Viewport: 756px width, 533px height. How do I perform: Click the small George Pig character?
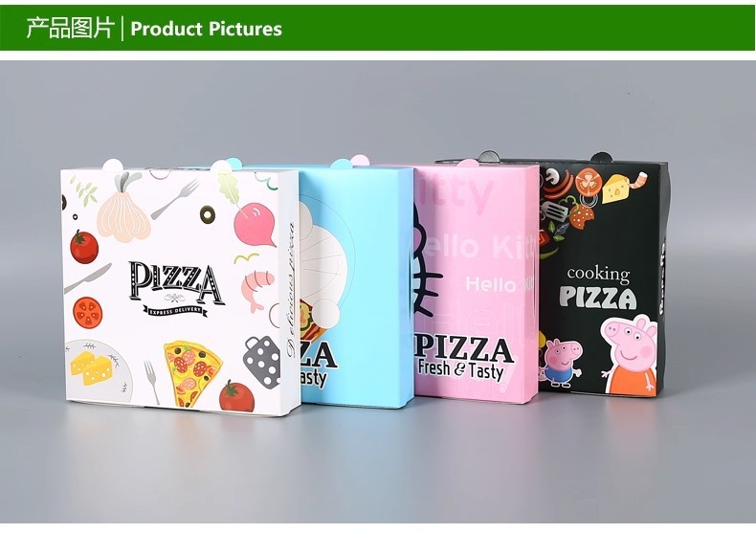[x=561, y=363]
